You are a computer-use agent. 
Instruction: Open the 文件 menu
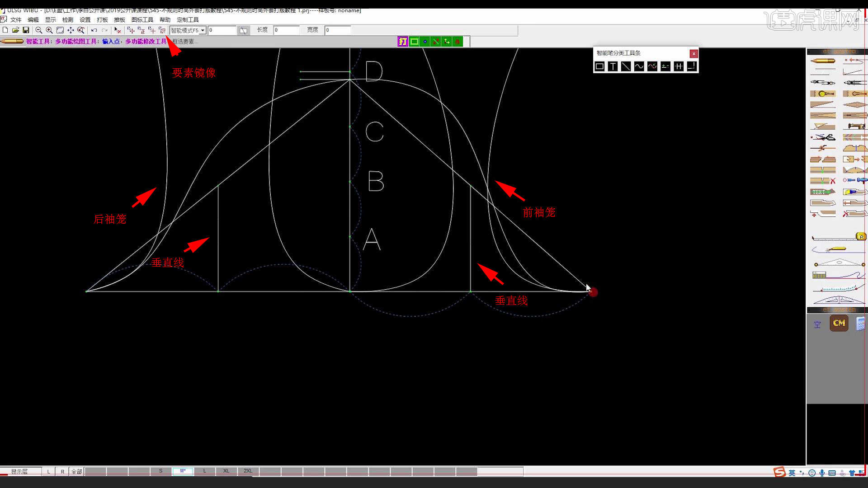click(x=16, y=20)
